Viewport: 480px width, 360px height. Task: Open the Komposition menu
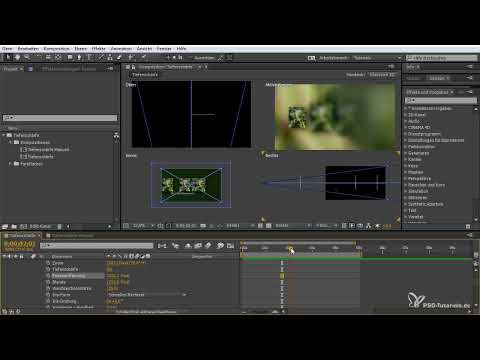[56, 49]
